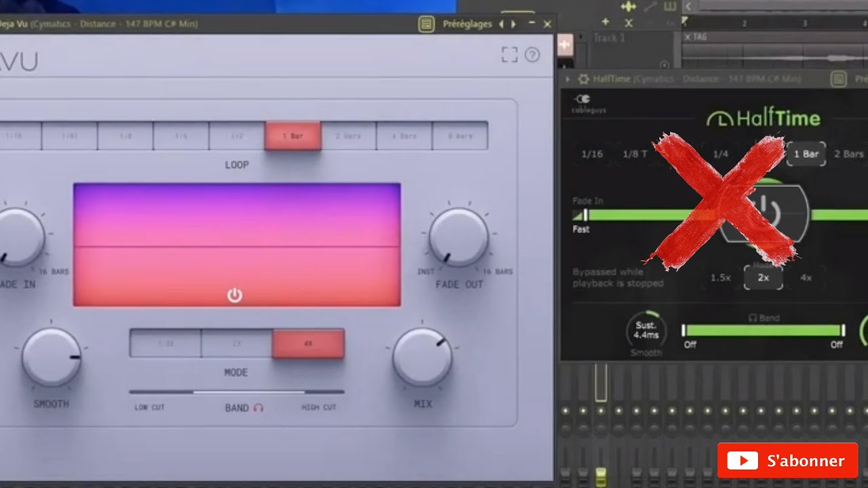The image size is (868, 488).
Task: Click the playlist X icon beside the plus
Action: (629, 22)
